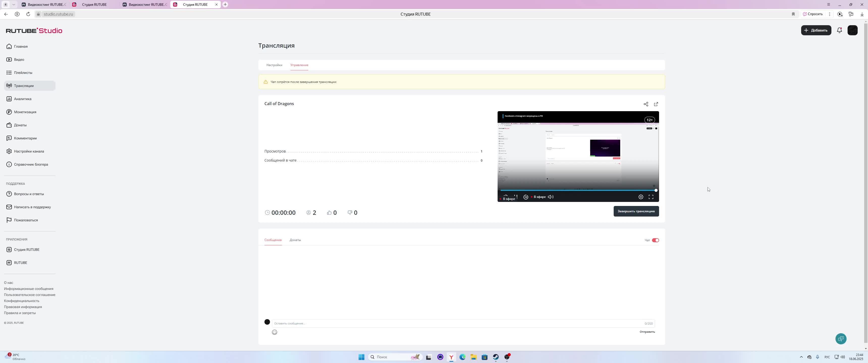Viewport: 868px width, 363px height.
Task: Click the Отправить button
Action: 647,332
